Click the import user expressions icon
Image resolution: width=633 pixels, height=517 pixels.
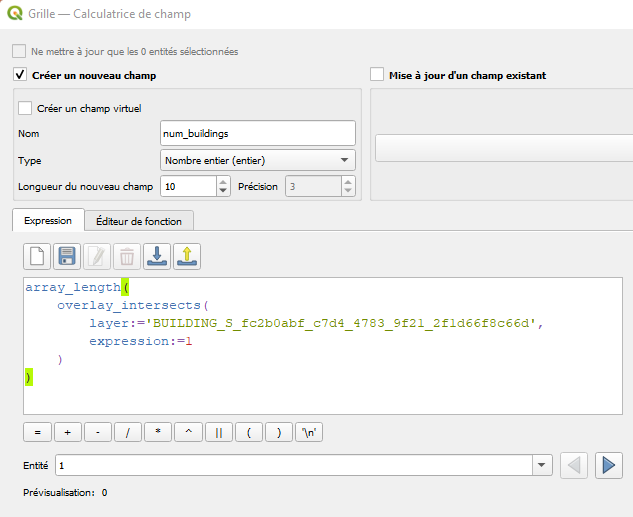pyautogui.click(x=157, y=256)
